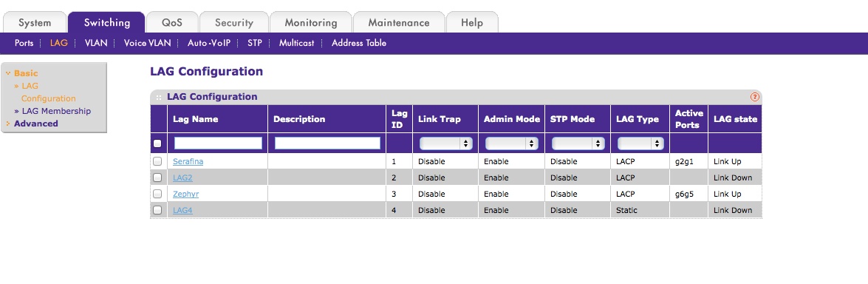Open Voice VLAN submenu

(x=147, y=43)
